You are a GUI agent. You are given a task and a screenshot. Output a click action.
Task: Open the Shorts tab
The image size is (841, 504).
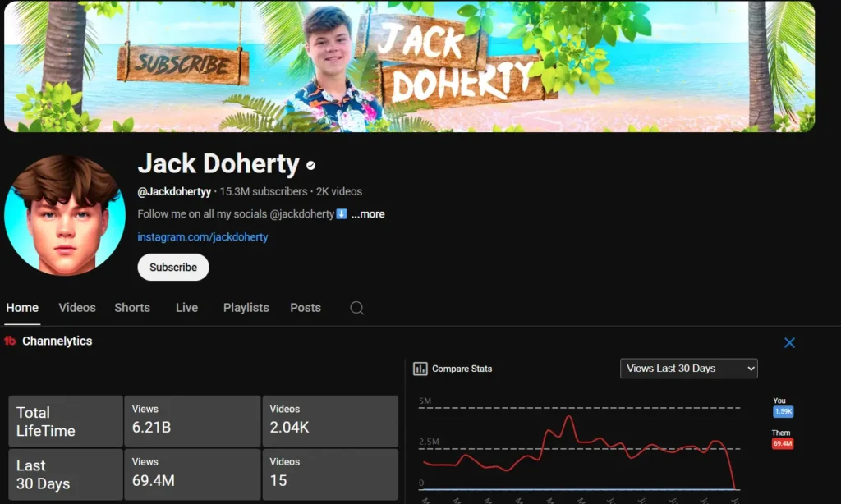132,308
